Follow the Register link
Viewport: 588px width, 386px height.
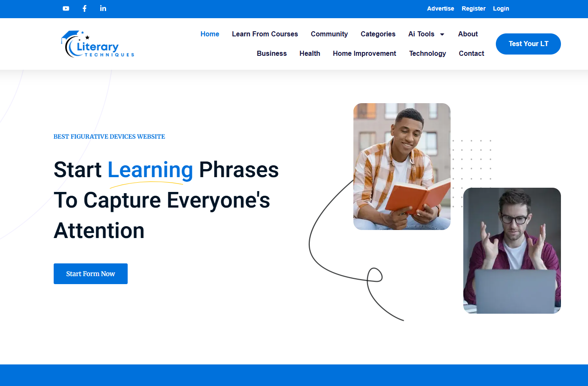coord(473,8)
